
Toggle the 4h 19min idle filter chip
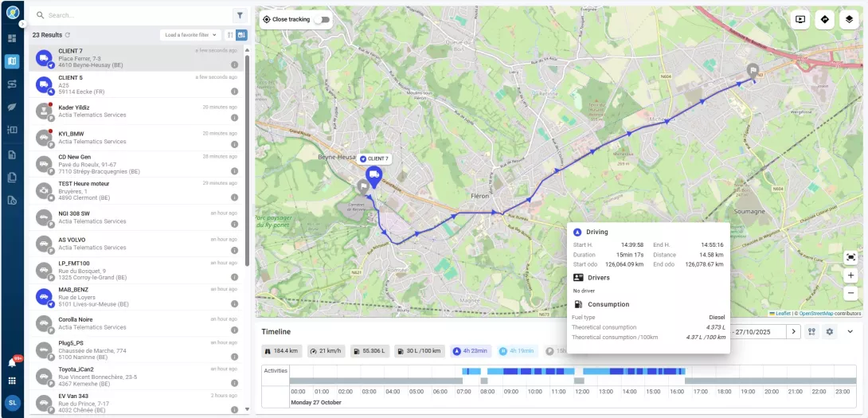(517, 351)
